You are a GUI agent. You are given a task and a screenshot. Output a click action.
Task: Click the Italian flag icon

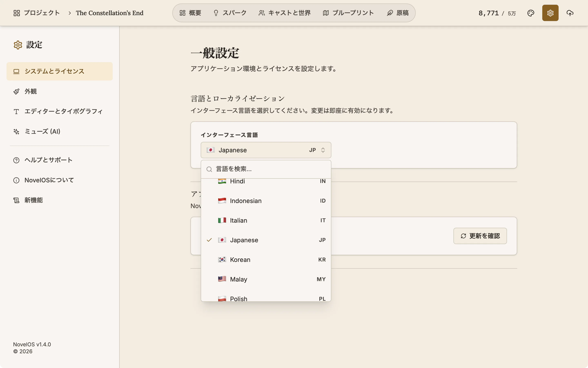(222, 220)
